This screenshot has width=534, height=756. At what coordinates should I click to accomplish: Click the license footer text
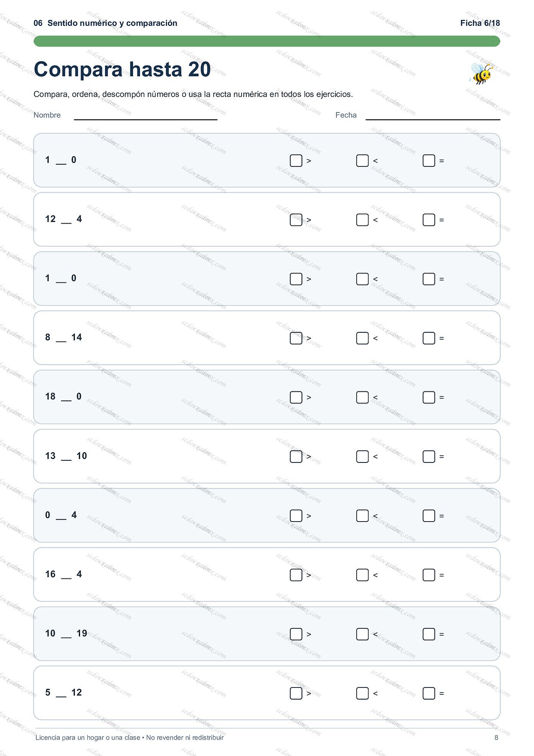130,737
